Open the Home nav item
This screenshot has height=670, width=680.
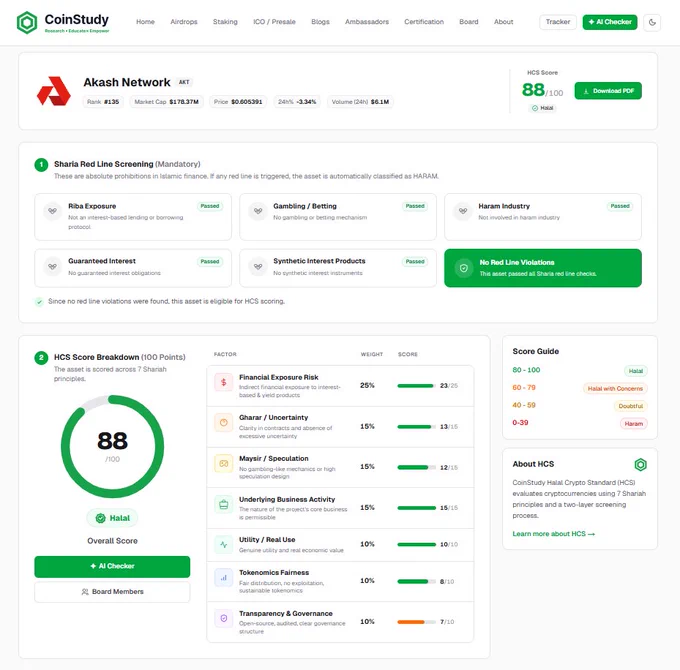(x=145, y=22)
